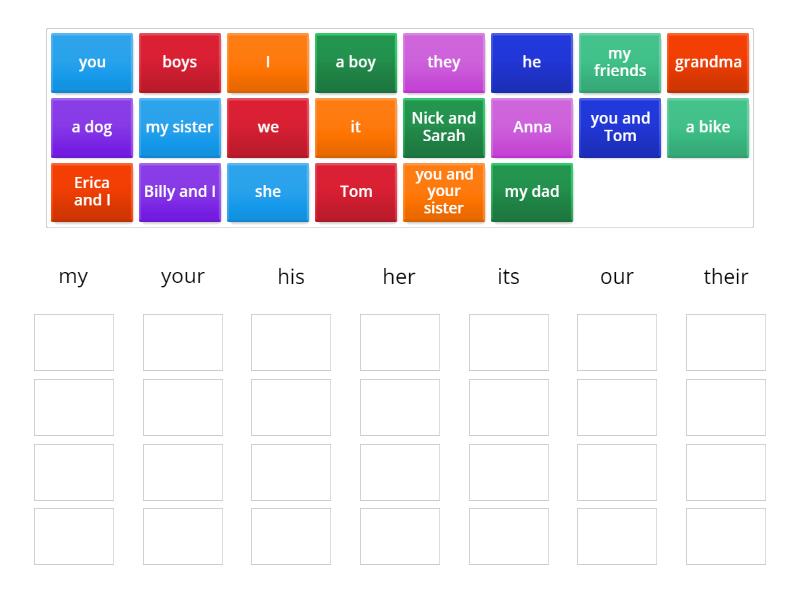
Task: Click the top empty slot under "our"
Action: click(617, 342)
